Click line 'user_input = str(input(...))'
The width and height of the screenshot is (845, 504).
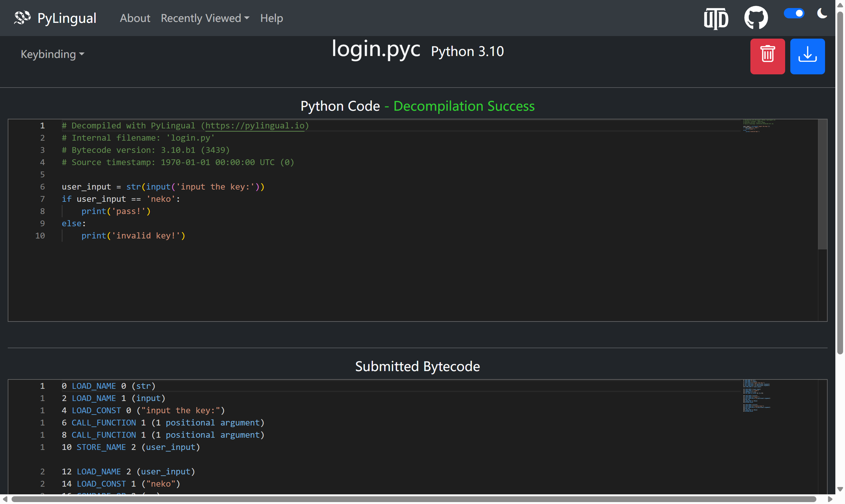(x=163, y=187)
